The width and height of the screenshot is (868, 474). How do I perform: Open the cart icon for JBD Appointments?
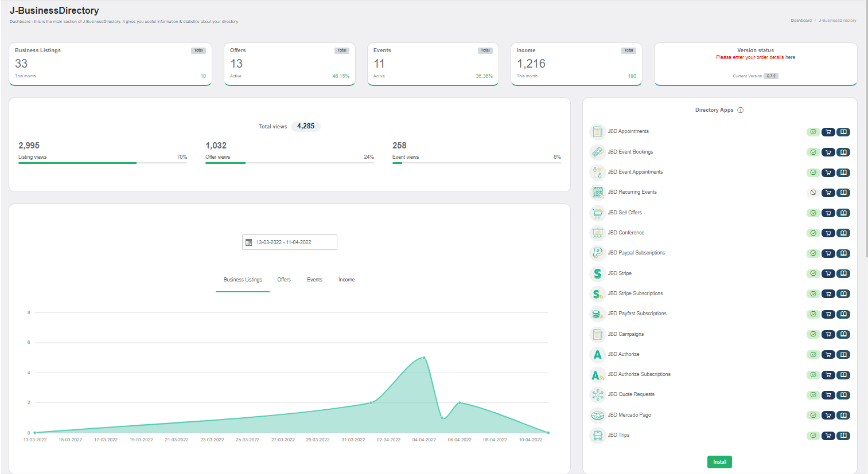pyautogui.click(x=828, y=132)
